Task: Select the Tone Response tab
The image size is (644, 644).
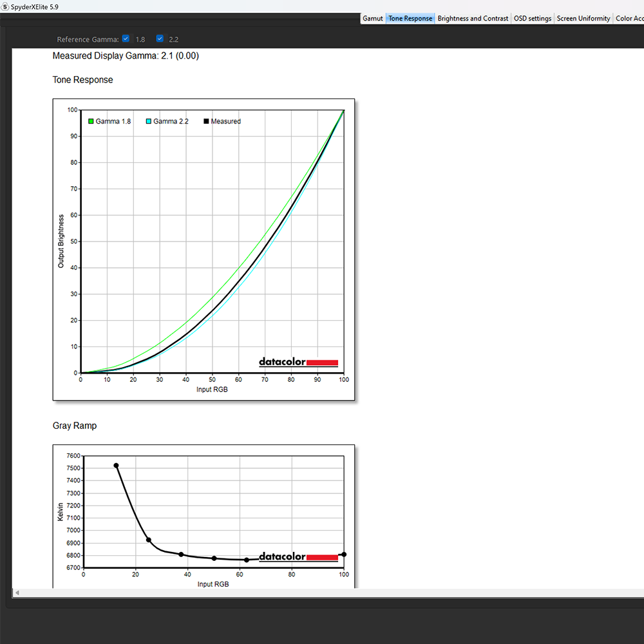Action: [410, 19]
